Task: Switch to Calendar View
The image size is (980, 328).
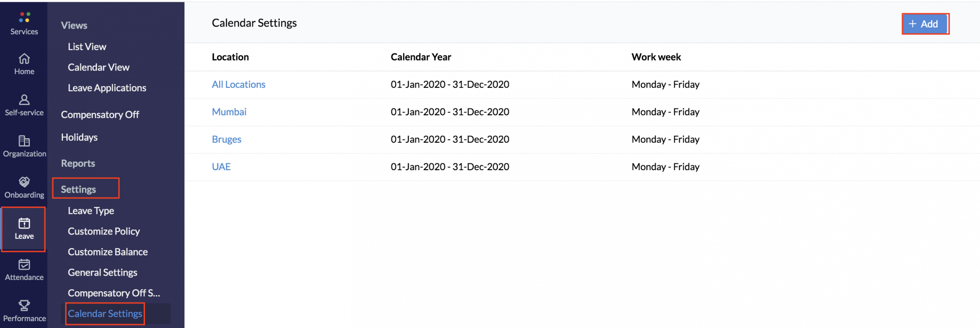Action: [x=98, y=67]
